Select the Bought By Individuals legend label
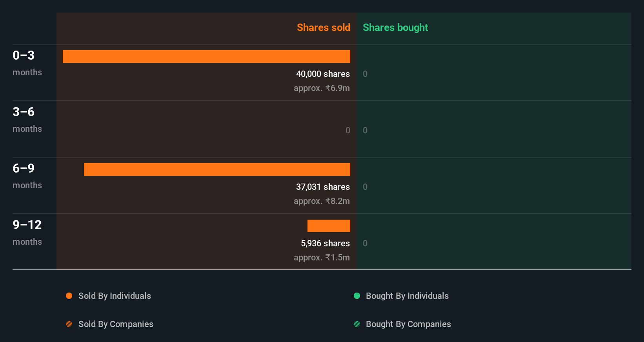 click(407, 296)
